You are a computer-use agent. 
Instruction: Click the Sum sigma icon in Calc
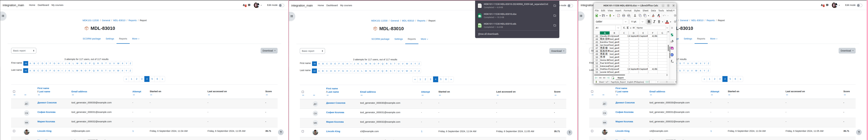pyautogui.click(x=628, y=28)
